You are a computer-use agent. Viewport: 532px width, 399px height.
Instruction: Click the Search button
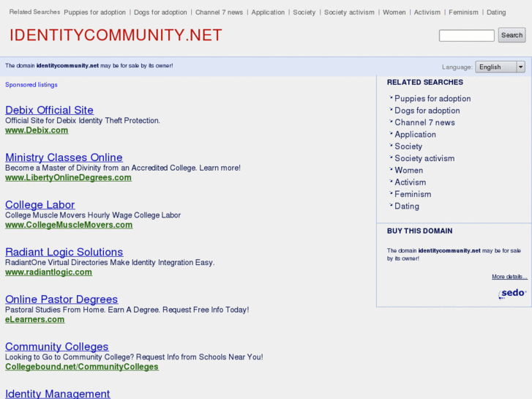(512, 35)
